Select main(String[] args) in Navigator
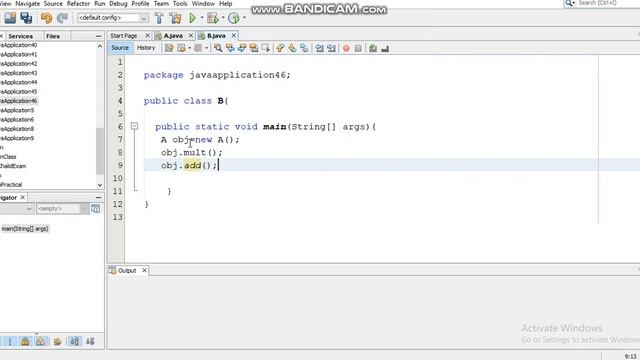 tap(25, 229)
